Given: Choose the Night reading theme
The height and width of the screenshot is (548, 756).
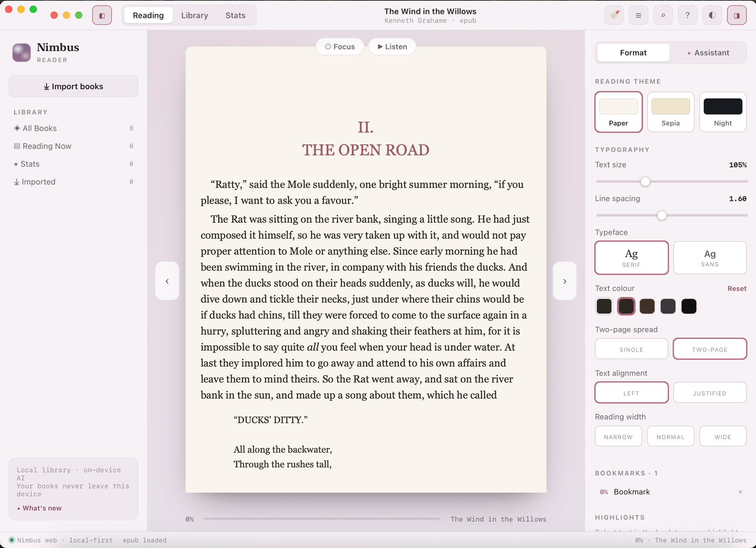Looking at the screenshot, I should click(723, 112).
